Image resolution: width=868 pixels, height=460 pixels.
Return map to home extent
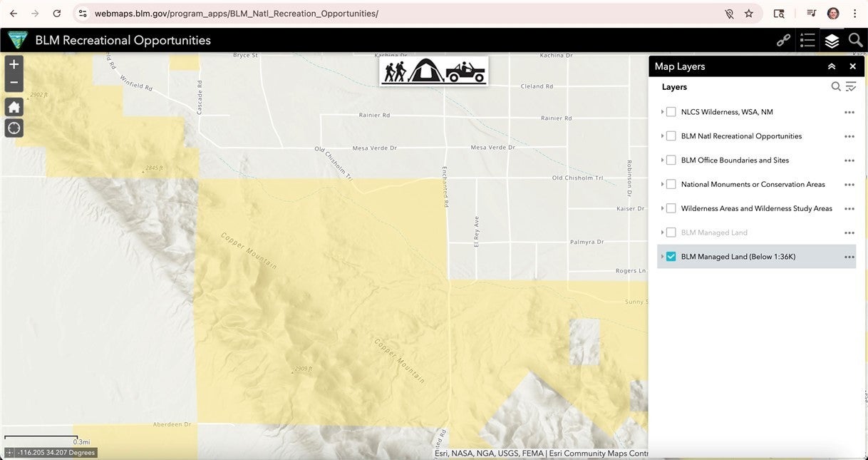tap(14, 108)
